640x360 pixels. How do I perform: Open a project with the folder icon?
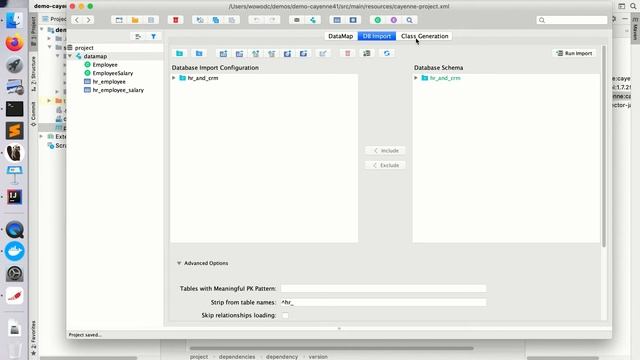[x=135, y=20]
